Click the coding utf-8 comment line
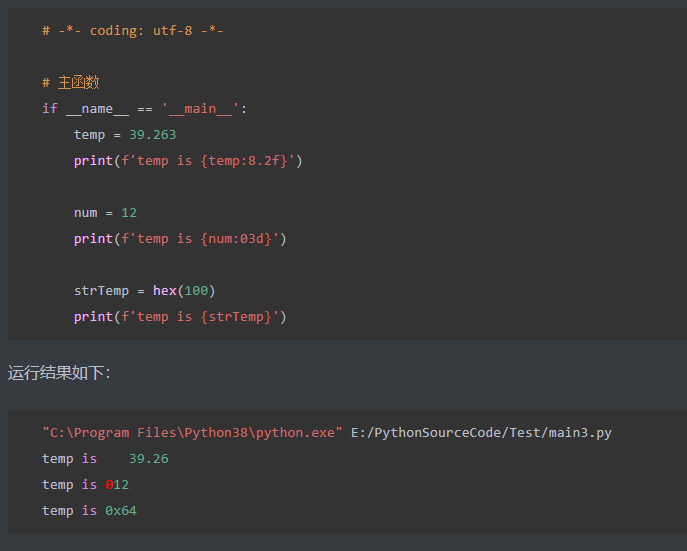This screenshot has width=687, height=551. point(133,31)
